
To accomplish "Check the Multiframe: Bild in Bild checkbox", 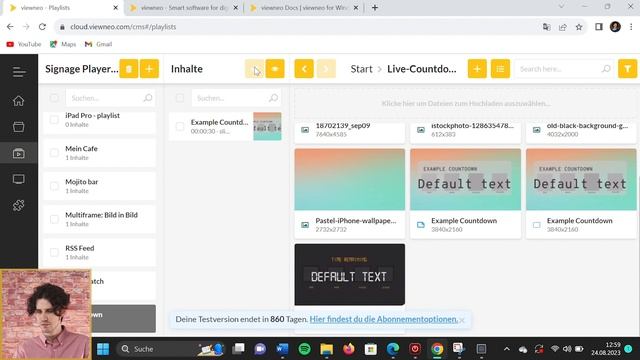I will click(54, 219).
